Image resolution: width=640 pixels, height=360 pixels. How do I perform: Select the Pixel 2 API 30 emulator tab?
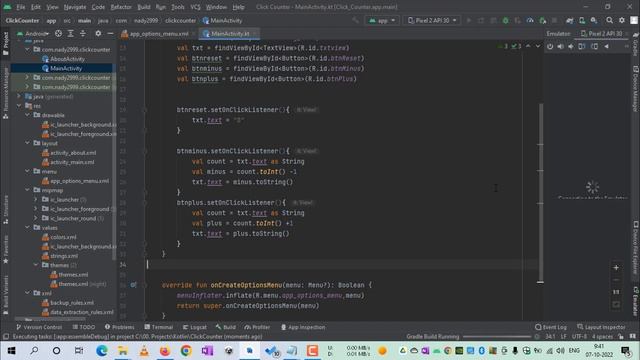coord(601,33)
